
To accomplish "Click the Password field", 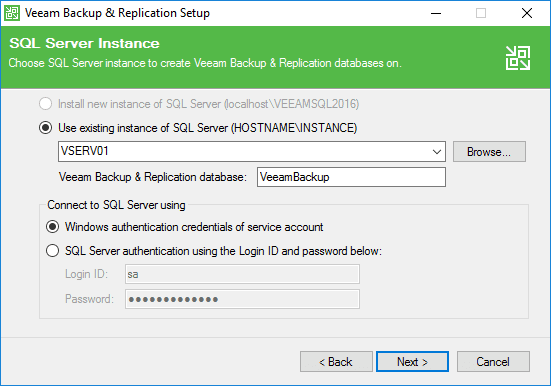I will (x=242, y=299).
